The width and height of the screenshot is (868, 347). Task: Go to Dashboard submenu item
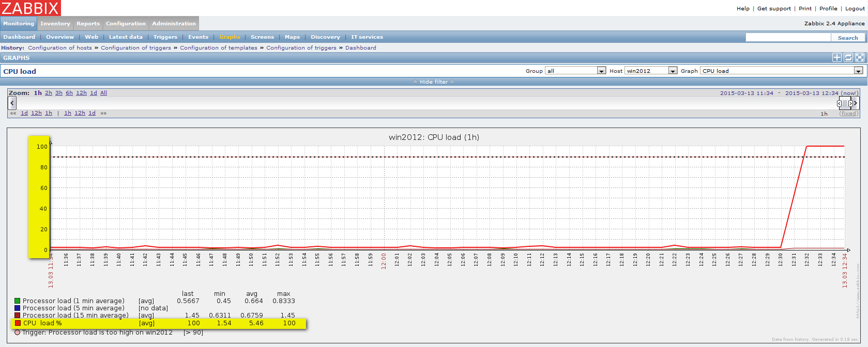click(x=19, y=37)
